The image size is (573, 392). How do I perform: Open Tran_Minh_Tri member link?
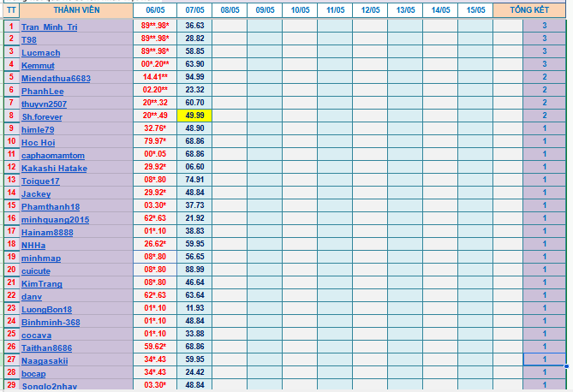tap(50, 27)
